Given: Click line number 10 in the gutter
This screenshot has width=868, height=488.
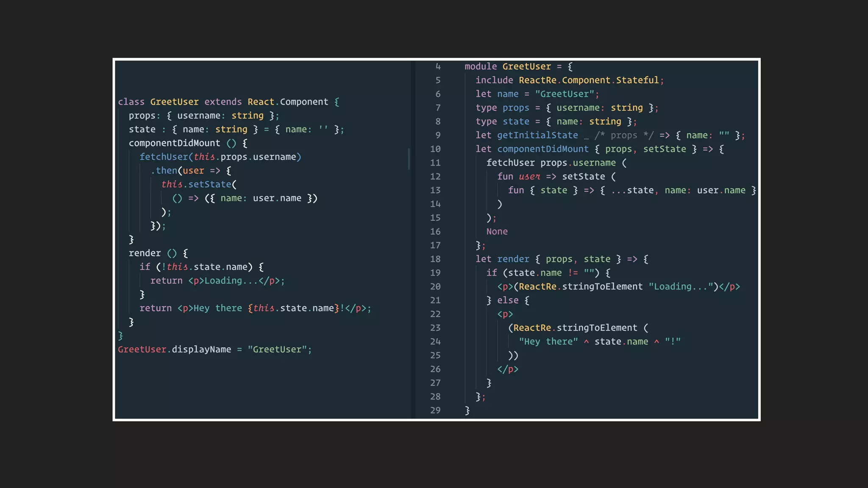Looking at the screenshot, I should point(435,149).
